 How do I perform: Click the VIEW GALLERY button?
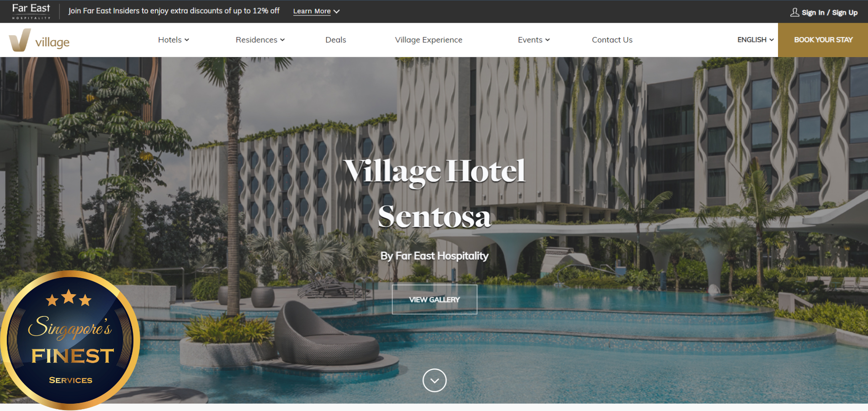tap(434, 300)
